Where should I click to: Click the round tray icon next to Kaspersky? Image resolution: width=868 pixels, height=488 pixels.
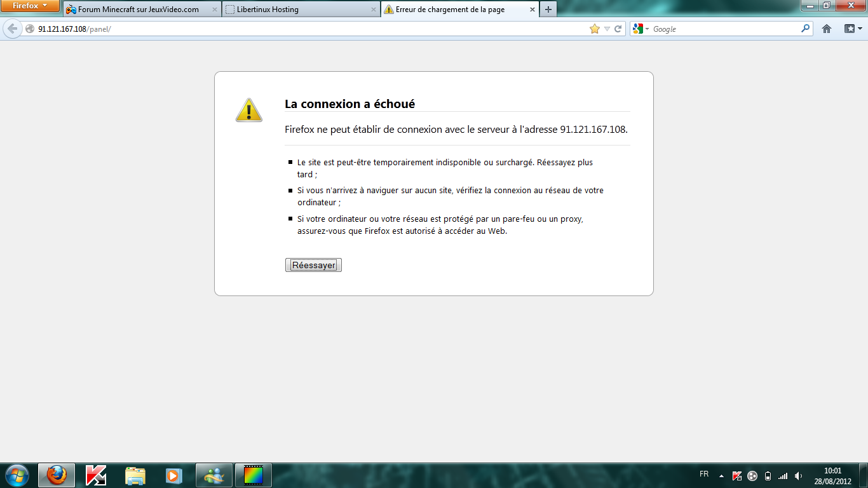[x=752, y=475]
